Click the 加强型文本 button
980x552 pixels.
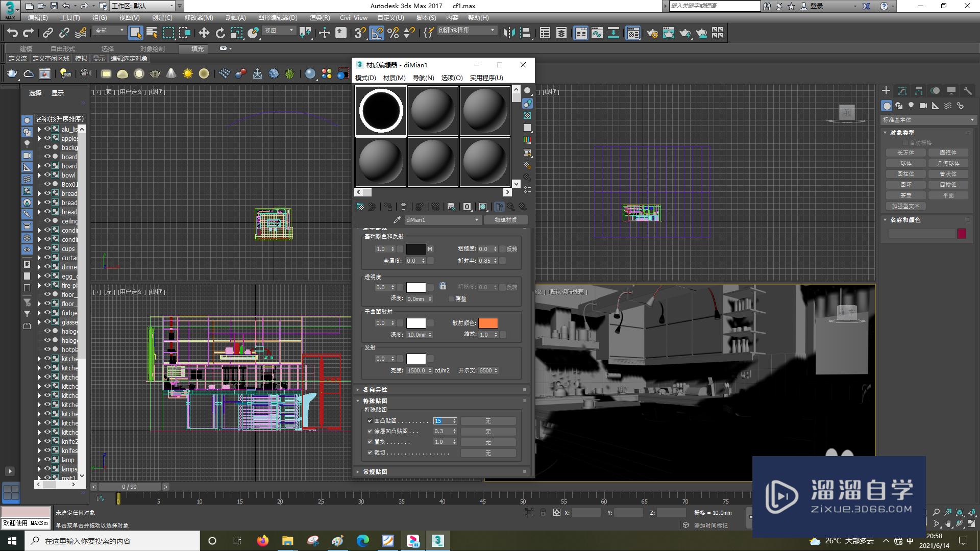click(906, 206)
